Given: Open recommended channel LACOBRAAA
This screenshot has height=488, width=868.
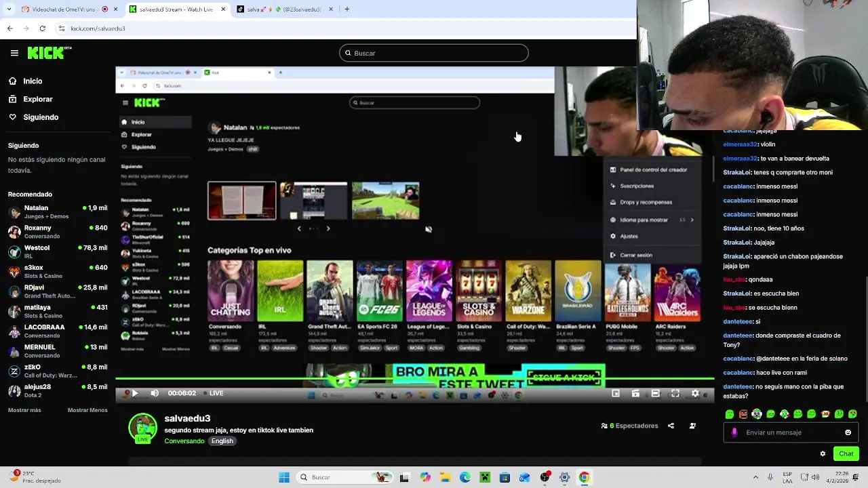Looking at the screenshot, I should click(58, 331).
